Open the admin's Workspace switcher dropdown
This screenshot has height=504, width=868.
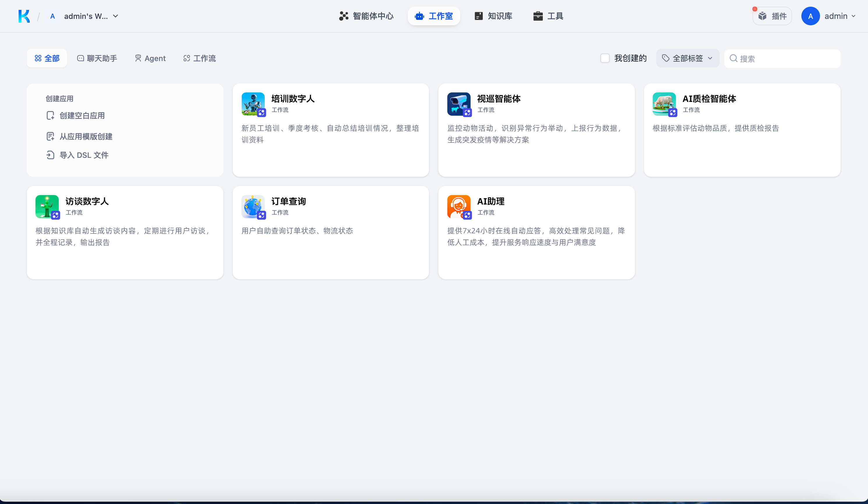[x=90, y=16]
